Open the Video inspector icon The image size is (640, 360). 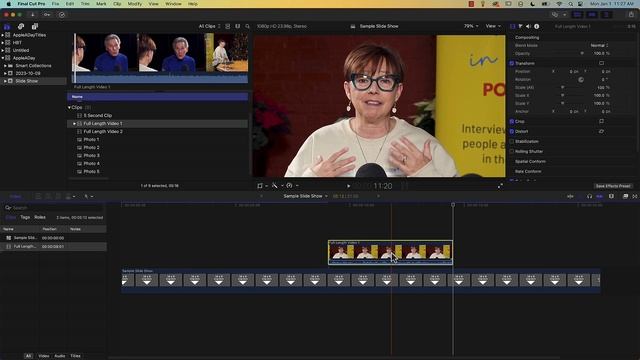click(513, 26)
